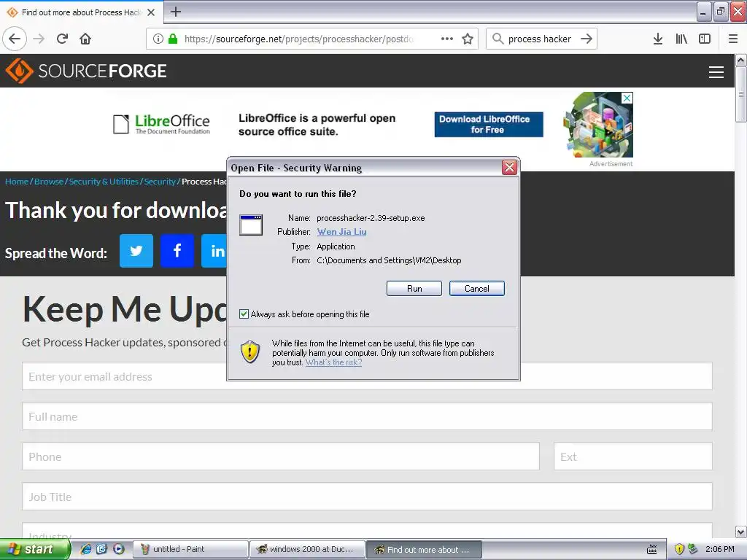The height and width of the screenshot is (560, 747).
Task: Focus the Job Title field
Action: tap(367, 496)
